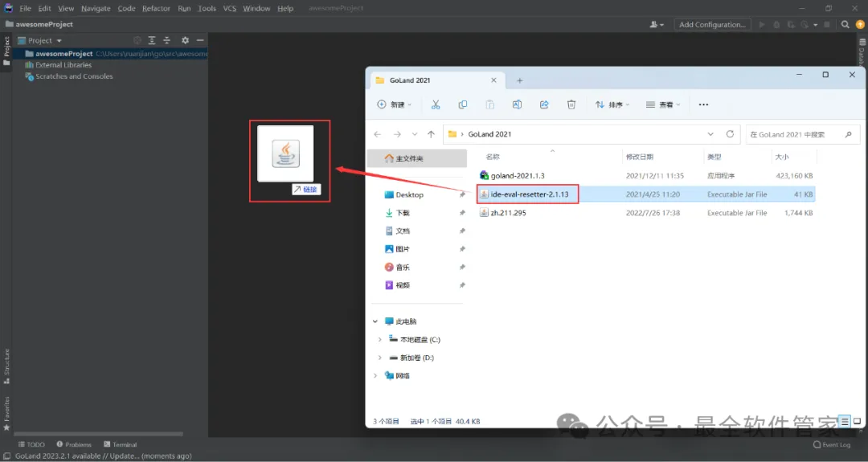Add a new Explorer tab with plus
Screen dimensions: 868x462
click(x=519, y=81)
